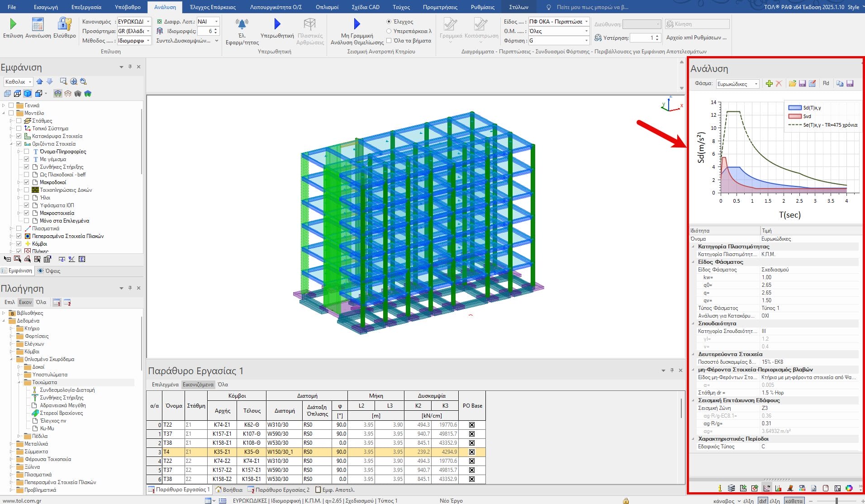Click the Υπερωθητική blue arrow icon
865x504 pixels.
277,24
